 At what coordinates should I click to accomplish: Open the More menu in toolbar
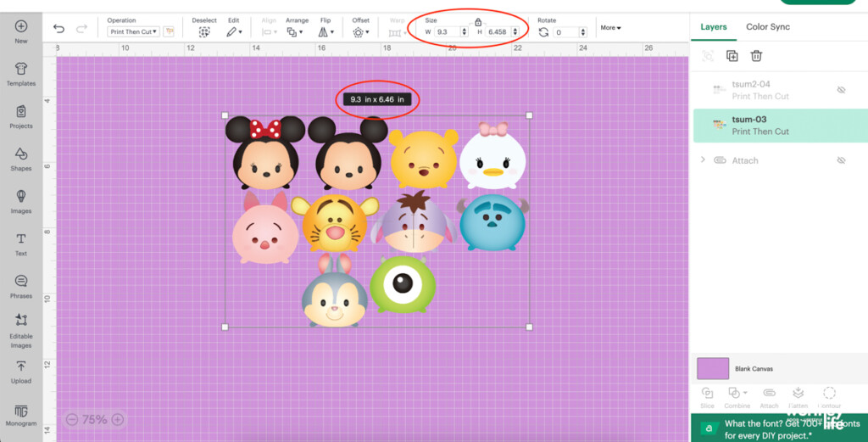(610, 28)
